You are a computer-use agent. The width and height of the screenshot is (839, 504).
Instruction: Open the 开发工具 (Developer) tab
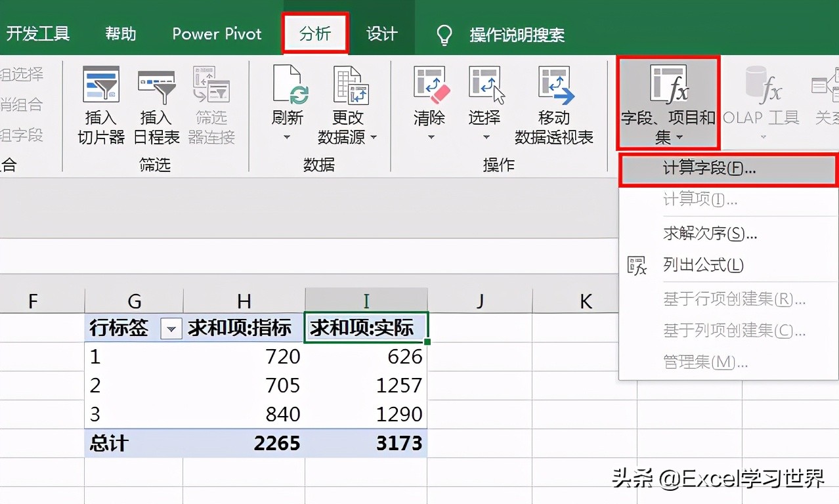coord(38,33)
